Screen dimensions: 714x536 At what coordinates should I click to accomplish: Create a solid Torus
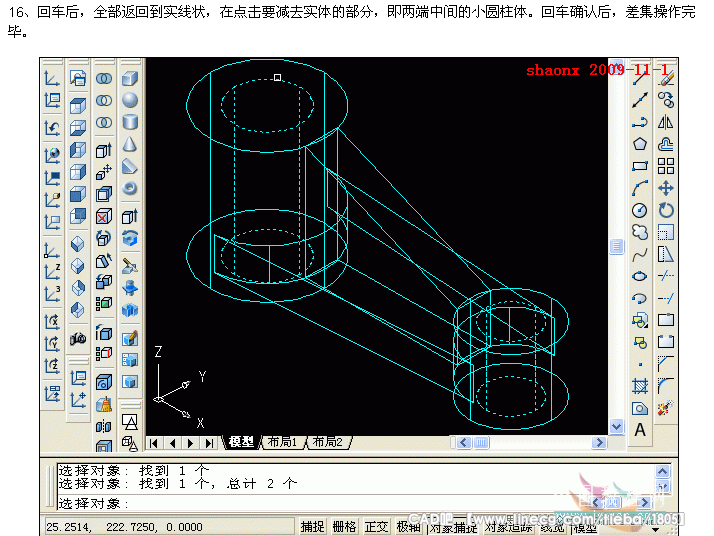[130, 188]
